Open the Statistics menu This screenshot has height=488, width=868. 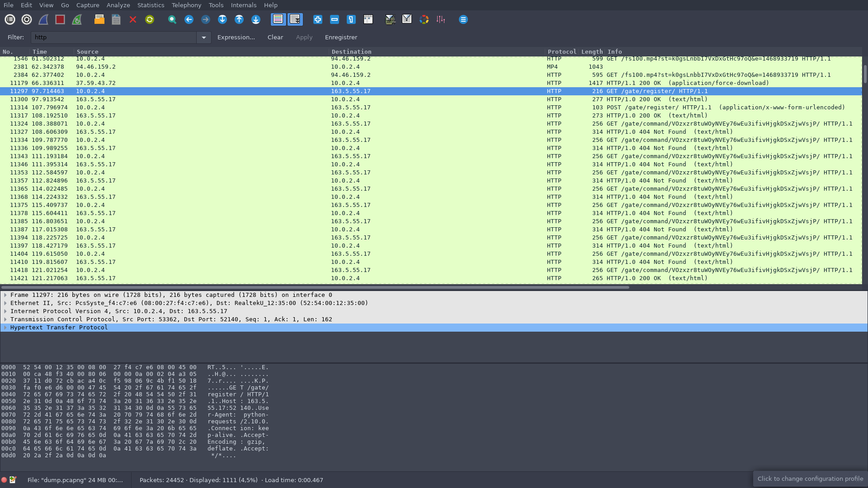(x=151, y=5)
